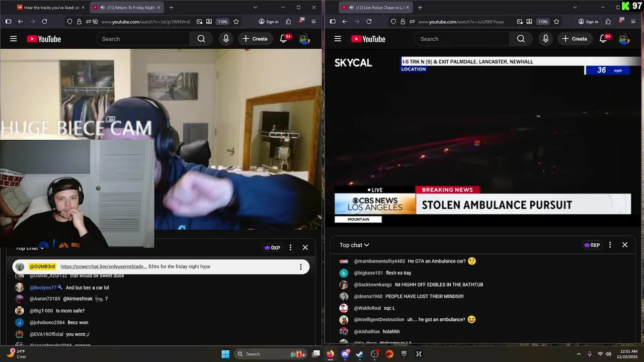644x362 pixels.
Task: Open tracking protection shield in right browser
Action: tap(393, 22)
